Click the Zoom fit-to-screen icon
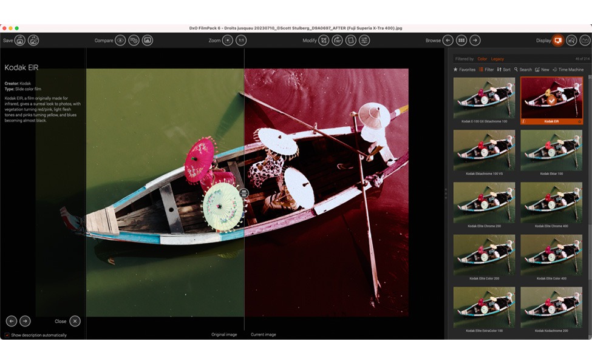592x364 pixels. coord(228,41)
